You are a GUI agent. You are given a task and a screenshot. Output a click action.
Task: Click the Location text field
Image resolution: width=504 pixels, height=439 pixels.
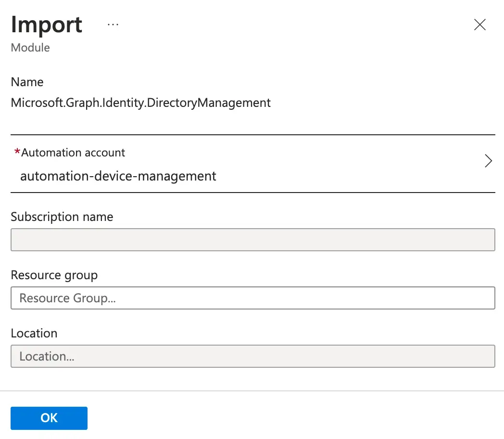pyautogui.click(x=252, y=356)
